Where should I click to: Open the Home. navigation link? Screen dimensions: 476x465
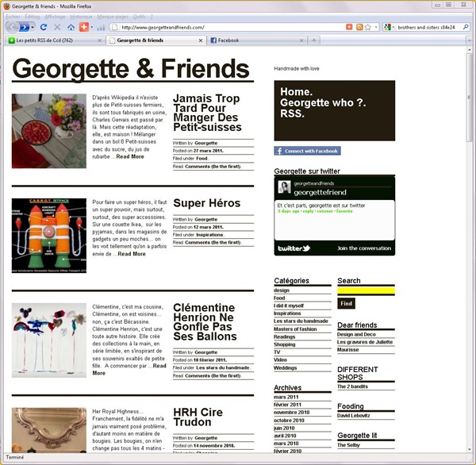click(x=296, y=92)
